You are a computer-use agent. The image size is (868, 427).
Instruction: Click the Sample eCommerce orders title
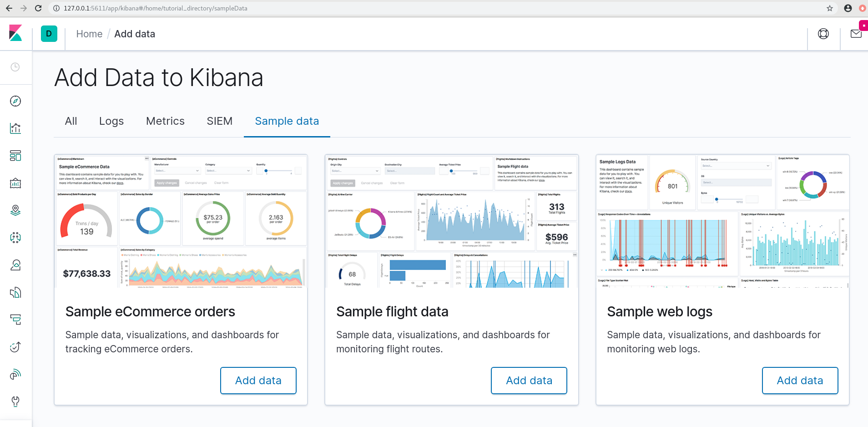(150, 312)
